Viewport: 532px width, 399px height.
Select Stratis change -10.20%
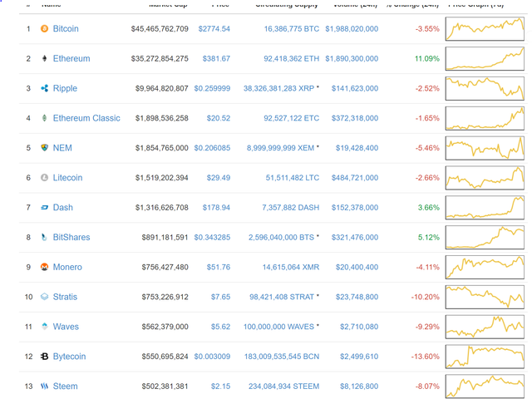tap(426, 297)
